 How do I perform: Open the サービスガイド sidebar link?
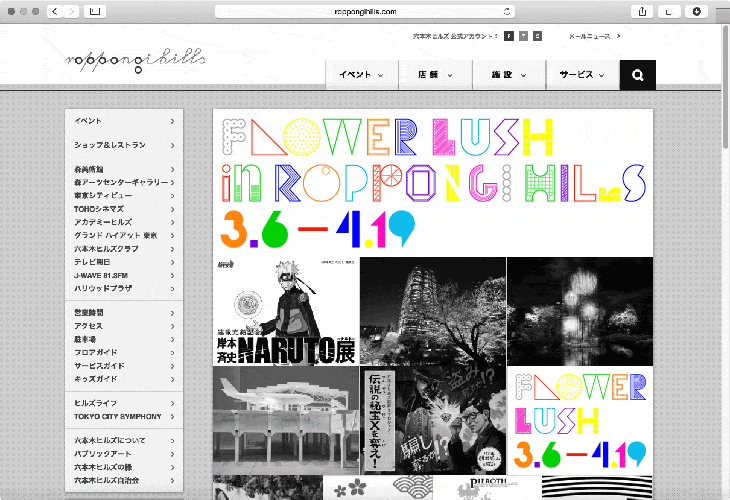tap(124, 366)
